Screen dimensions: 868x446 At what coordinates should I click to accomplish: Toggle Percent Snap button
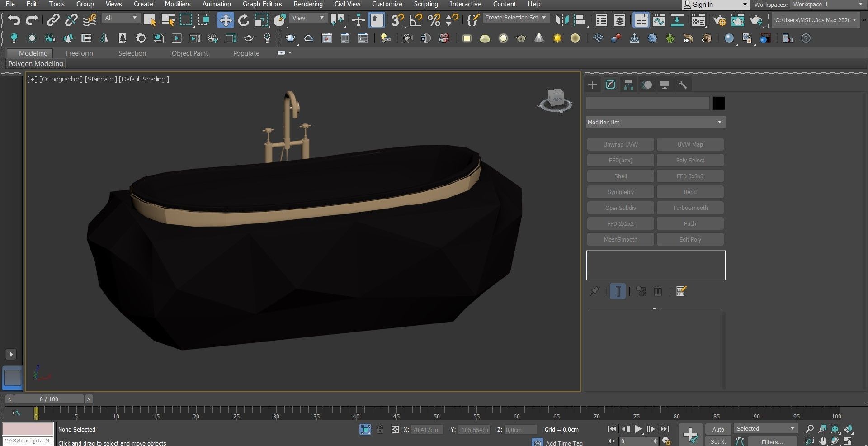pyautogui.click(x=434, y=20)
